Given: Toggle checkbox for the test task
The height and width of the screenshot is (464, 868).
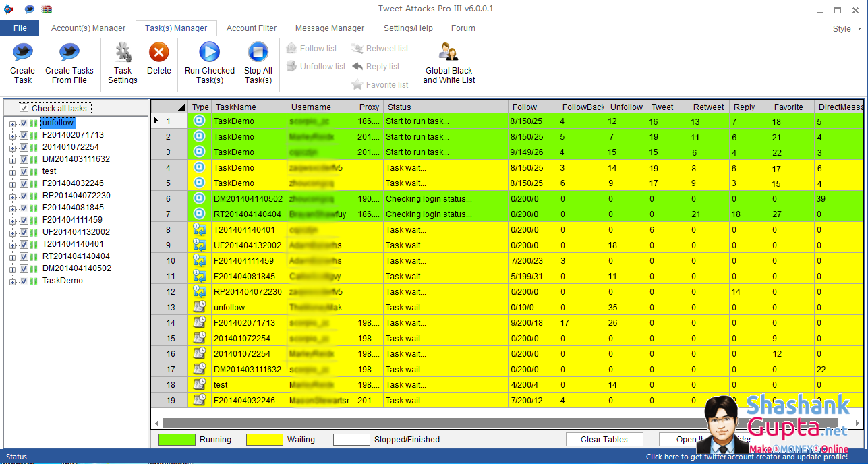Looking at the screenshot, I should click(24, 172).
